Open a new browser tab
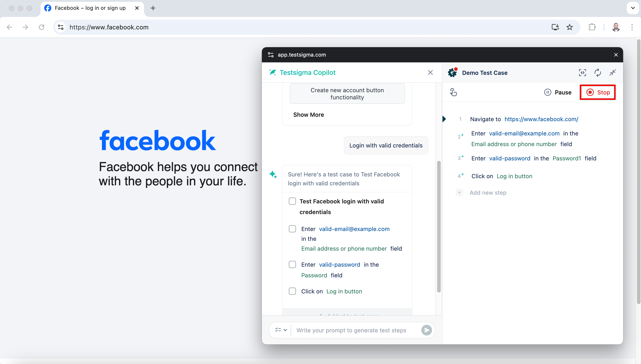Viewport: 641px width, 364px height. (x=153, y=8)
